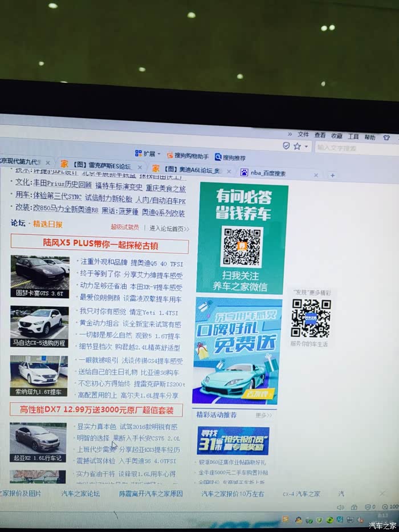Open 体验第三代SYNC link
The width and height of the screenshot is (399, 532).
point(58,196)
